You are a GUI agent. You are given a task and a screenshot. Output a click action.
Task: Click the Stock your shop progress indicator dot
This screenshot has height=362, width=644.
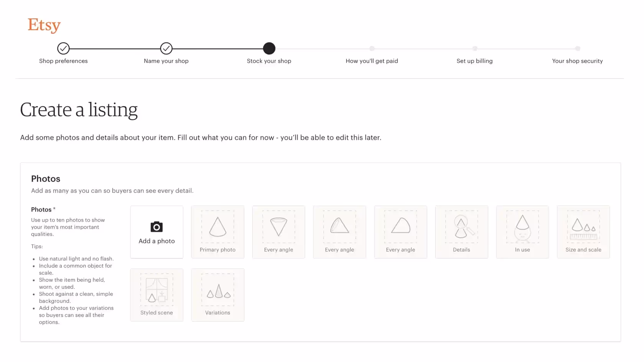tap(269, 49)
